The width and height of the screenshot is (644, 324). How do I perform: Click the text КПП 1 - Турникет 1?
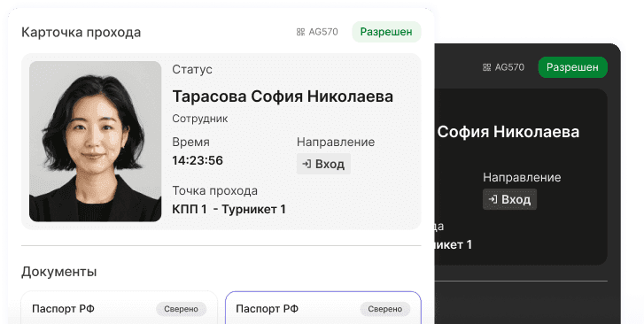(229, 210)
